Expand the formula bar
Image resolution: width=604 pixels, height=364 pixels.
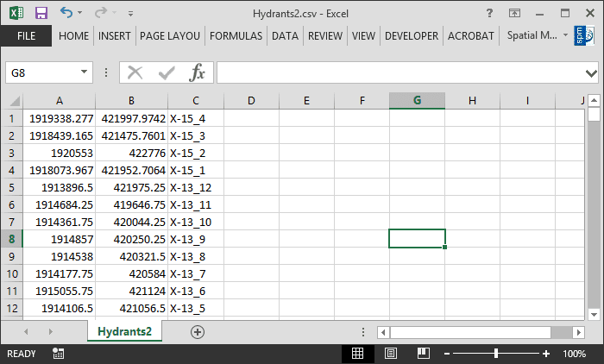(591, 72)
